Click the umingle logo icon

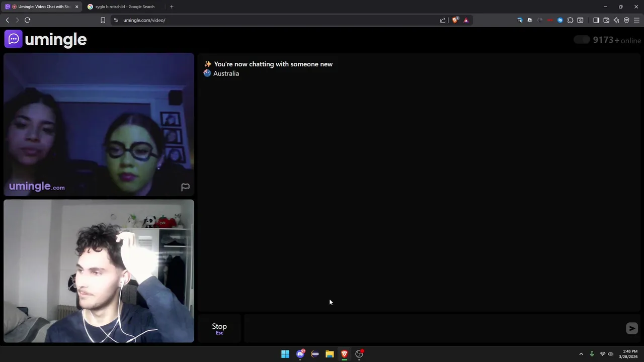tap(14, 39)
